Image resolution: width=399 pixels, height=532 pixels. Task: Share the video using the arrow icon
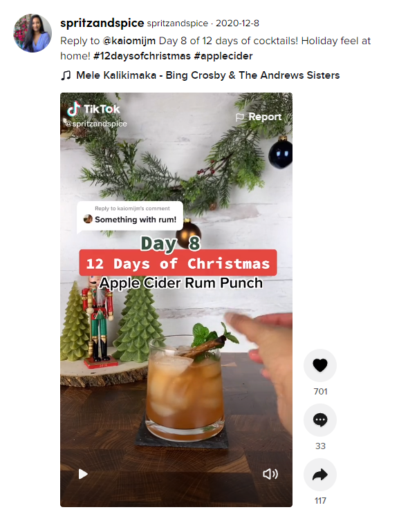pyautogui.click(x=320, y=475)
